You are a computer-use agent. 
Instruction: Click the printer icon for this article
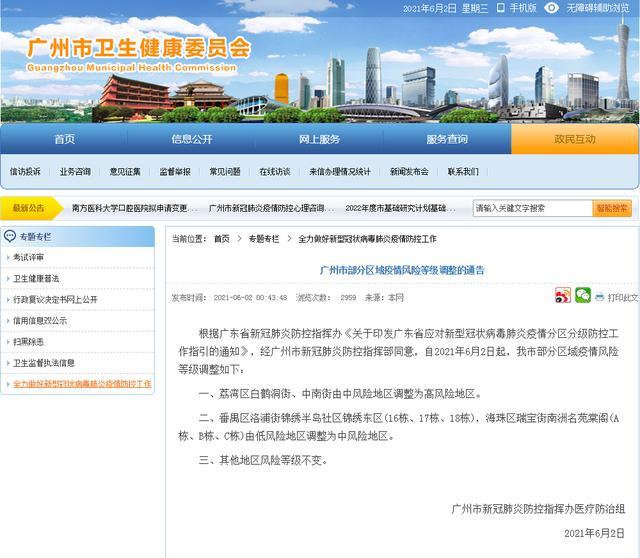[599, 297]
